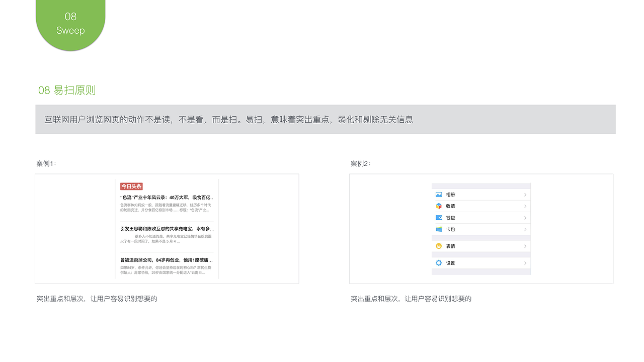
Task: Click the 收藏 favorites cube icon
Action: coord(439,206)
